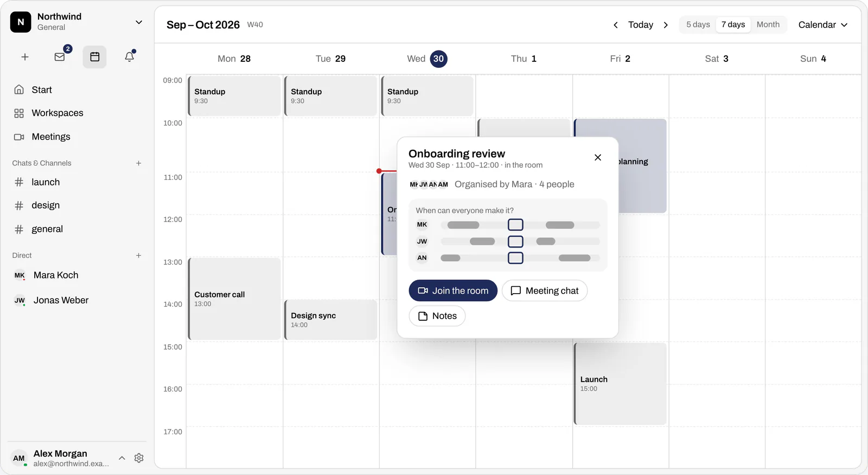
Task: Add a new direct message
Action: click(x=139, y=256)
